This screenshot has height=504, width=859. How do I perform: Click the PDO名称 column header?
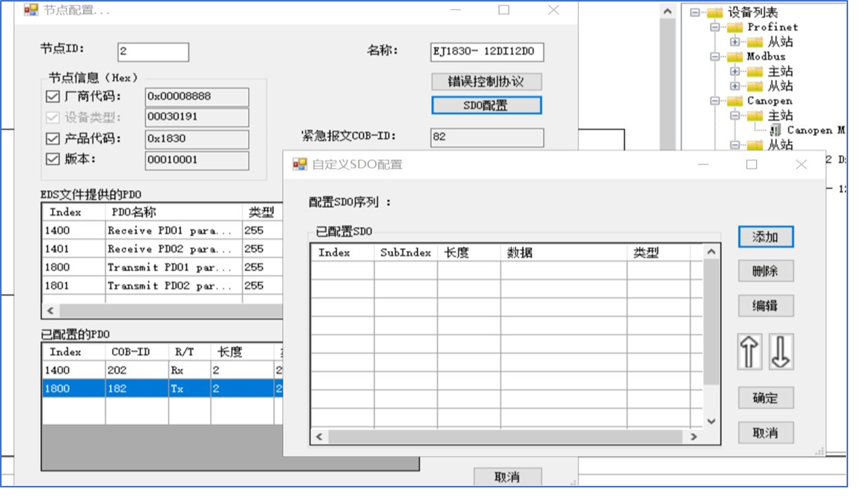[x=174, y=212]
